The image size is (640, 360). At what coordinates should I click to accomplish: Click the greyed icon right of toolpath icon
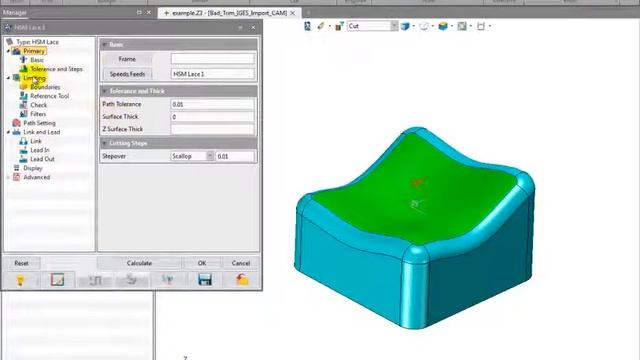click(x=131, y=280)
